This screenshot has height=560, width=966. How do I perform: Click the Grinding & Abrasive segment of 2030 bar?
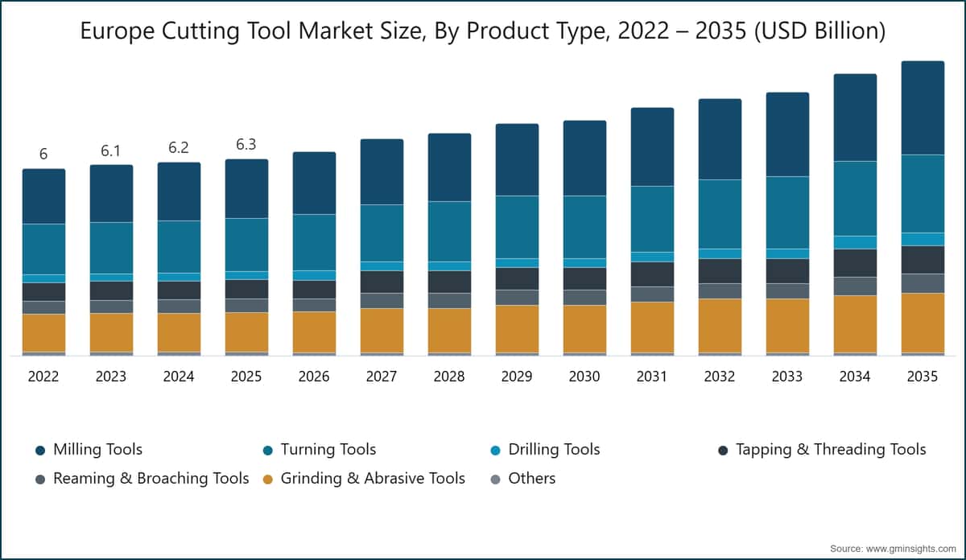click(x=584, y=328)
